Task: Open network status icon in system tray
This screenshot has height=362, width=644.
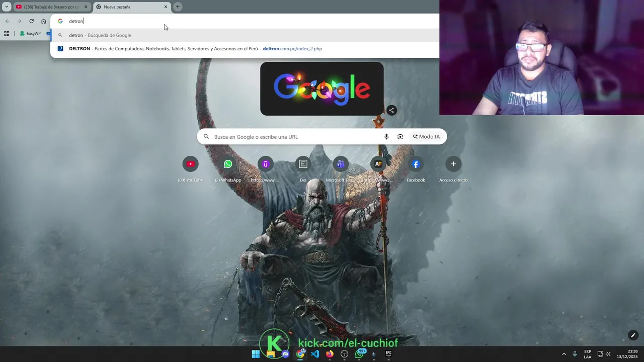Action: [x=600, y=354]
